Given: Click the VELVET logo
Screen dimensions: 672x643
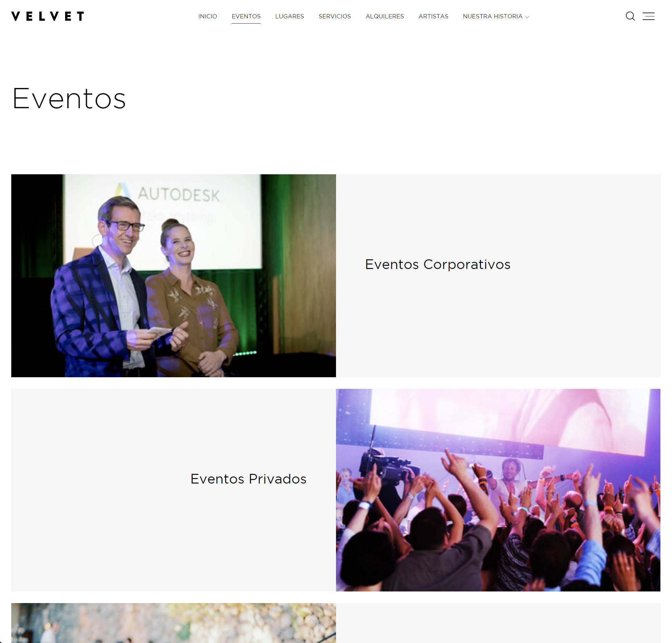Looking at the screenshot, I should tap(48, 16).
